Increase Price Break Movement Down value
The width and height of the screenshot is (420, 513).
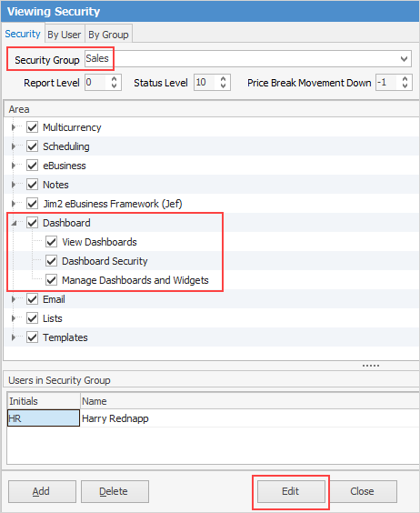pos(405,79)
